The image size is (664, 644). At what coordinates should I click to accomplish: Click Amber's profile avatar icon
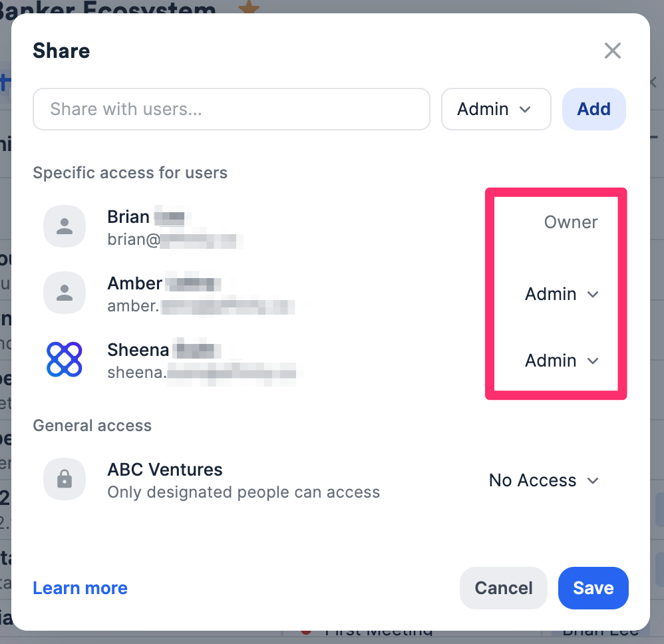[65, 293]
